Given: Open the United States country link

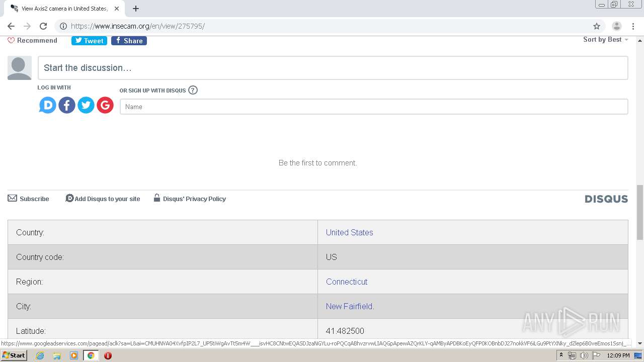Looking at the screenshot, I should pyautogui.click(x=350, y=232).
